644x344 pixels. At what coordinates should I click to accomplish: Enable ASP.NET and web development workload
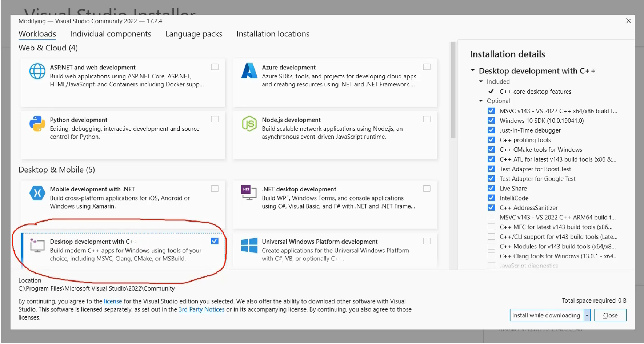click(215, 67)
